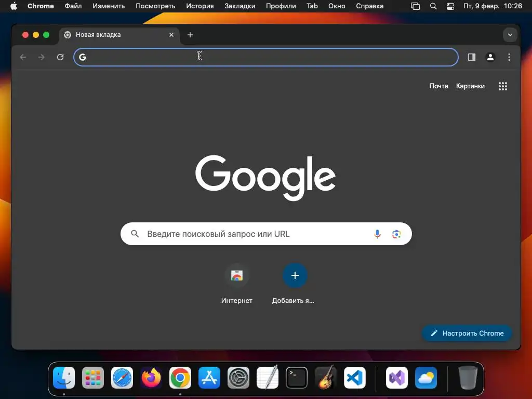The image size is (532, 399).
Task: Open Weather app from the dock
Action: 426,378
